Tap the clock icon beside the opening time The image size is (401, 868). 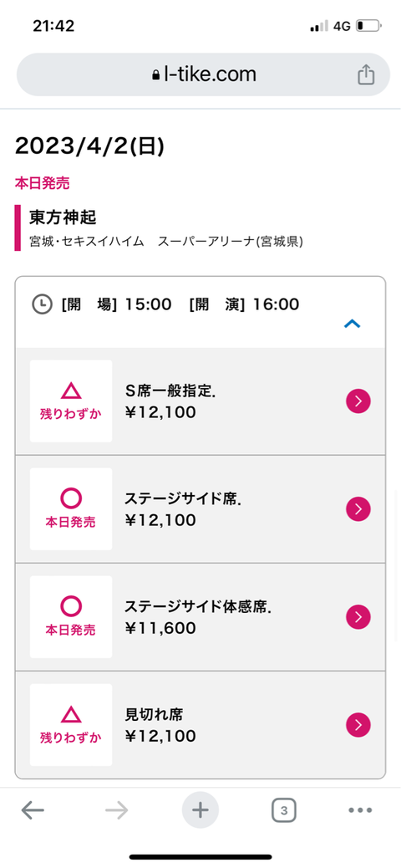pyautogui.click(x=42, y=304)
